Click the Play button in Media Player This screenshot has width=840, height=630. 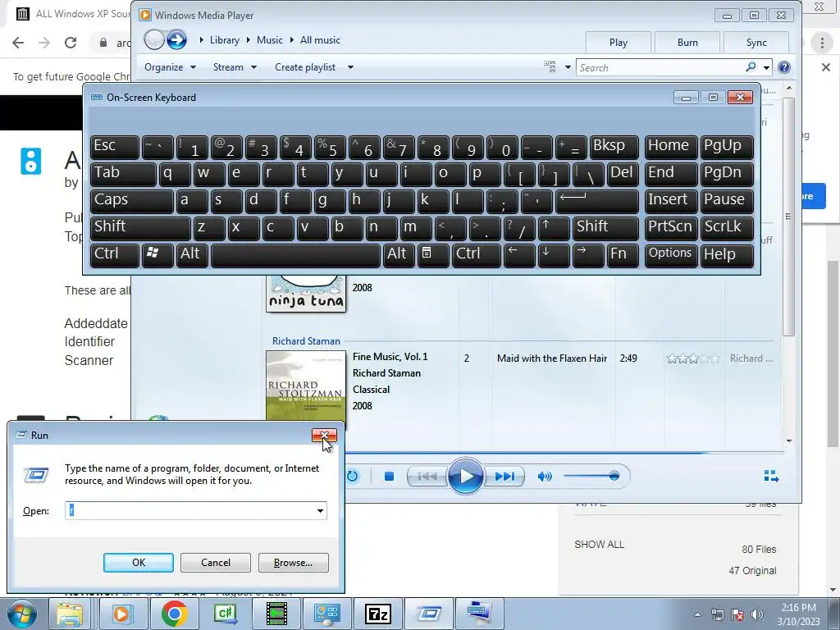coord(465,476)
